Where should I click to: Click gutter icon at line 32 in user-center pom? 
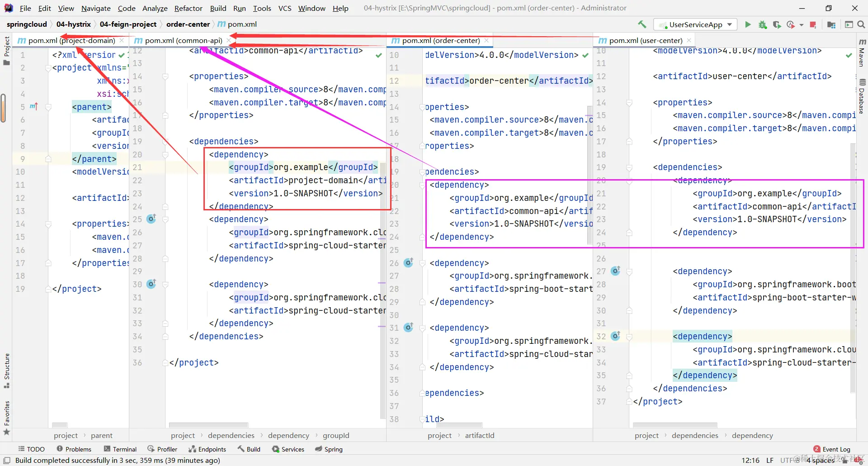tap(616, 336)
